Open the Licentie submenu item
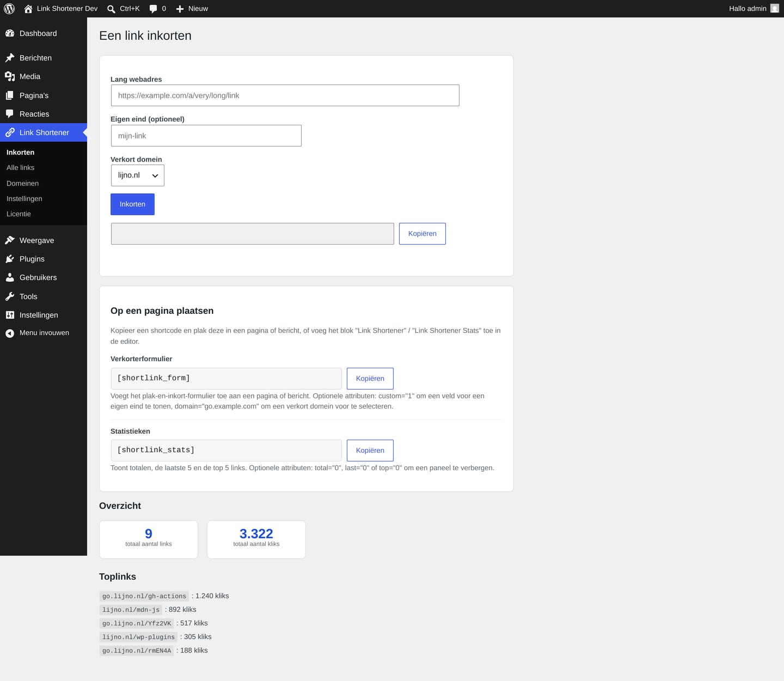 point(19,214)
